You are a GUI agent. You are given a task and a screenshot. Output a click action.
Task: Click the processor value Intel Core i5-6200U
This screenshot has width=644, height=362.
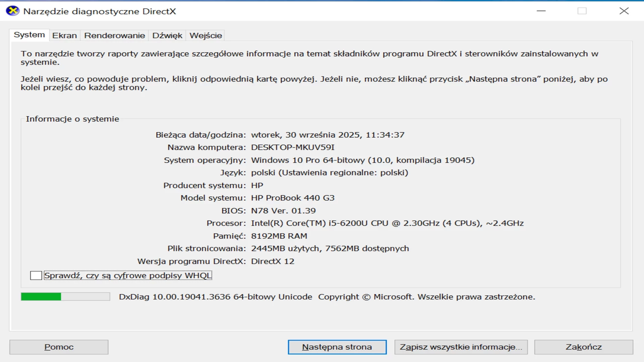(387, 223)
